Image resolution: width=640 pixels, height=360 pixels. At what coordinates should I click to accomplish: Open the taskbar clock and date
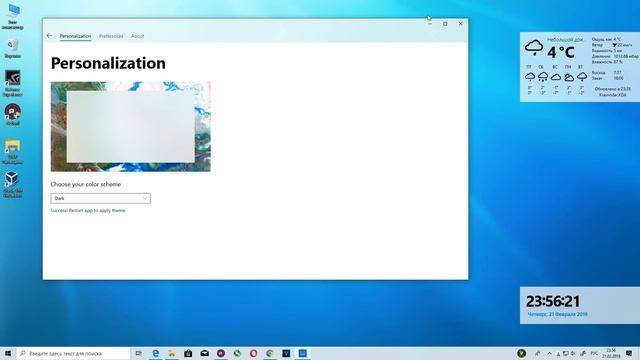pos(611,353)
